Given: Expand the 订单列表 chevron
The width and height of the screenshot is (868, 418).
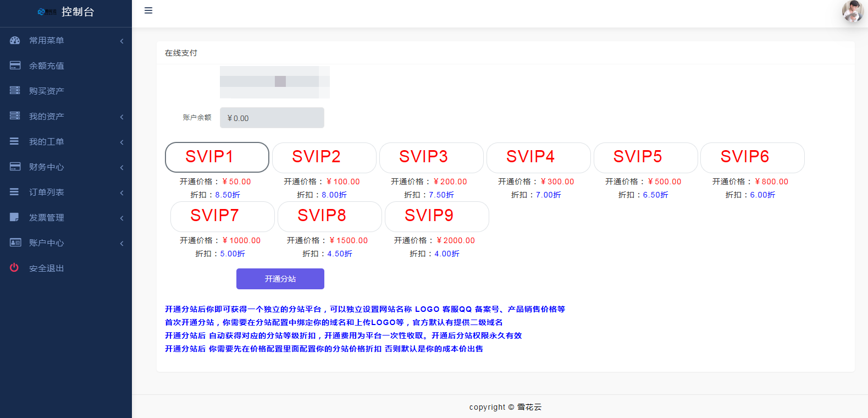Looking at the screenshot, I should click(121, 193).
